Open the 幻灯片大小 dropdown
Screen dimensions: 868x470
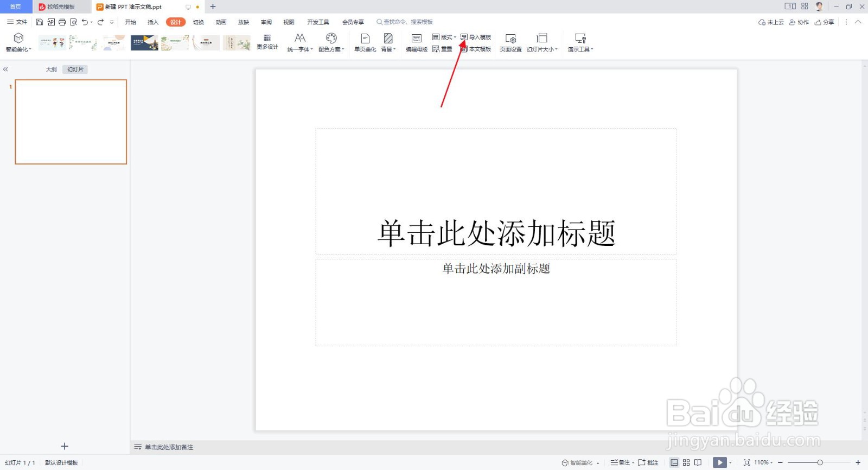pyautogui.click(x=542, y=42)
